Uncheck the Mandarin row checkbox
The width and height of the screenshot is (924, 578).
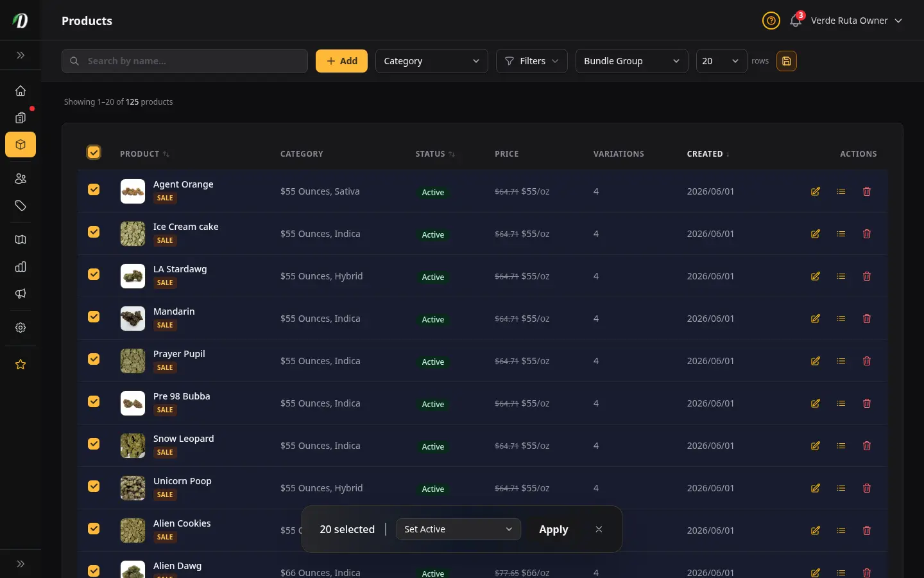click(94, 317)
